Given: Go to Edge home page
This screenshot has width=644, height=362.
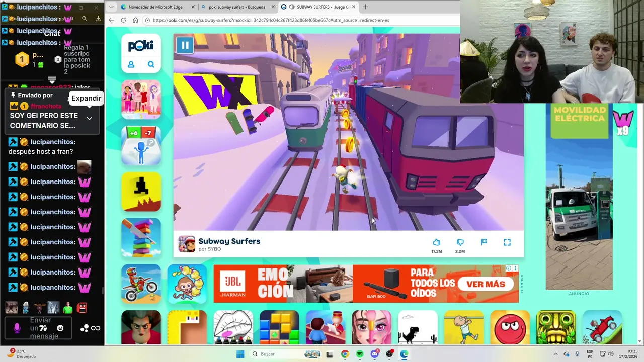Looking at the screenshot, I should point(135,20).
